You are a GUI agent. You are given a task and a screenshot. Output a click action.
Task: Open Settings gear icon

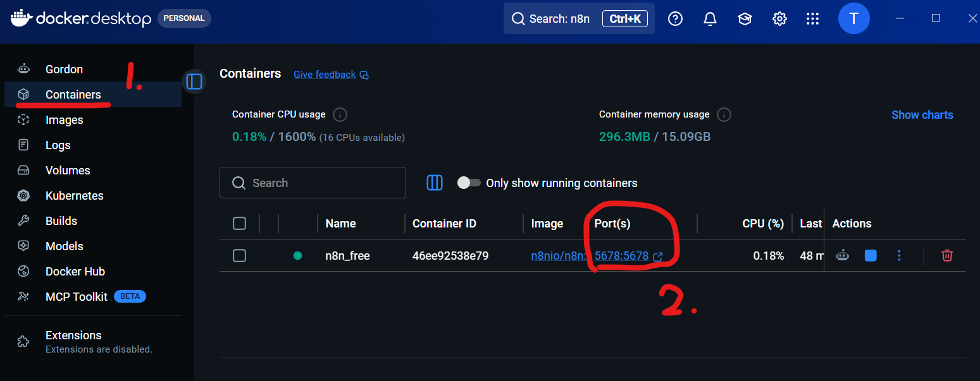(779, 19)
